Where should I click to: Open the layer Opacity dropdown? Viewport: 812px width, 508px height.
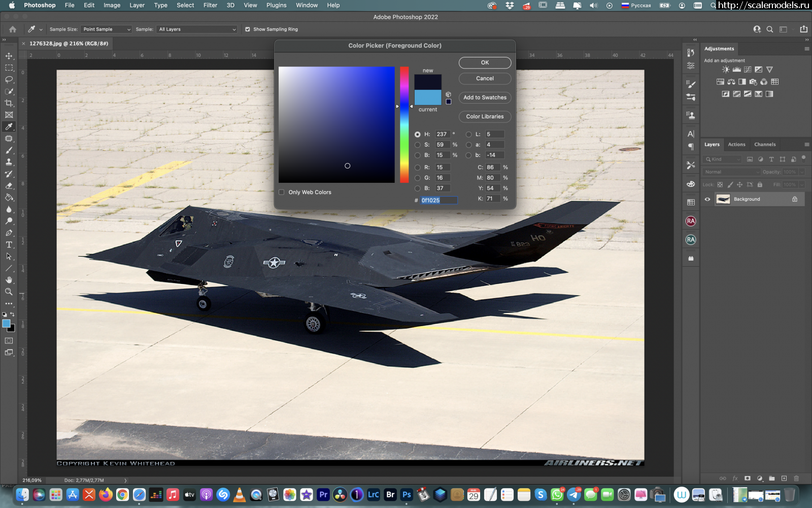(x=802, y=172)
